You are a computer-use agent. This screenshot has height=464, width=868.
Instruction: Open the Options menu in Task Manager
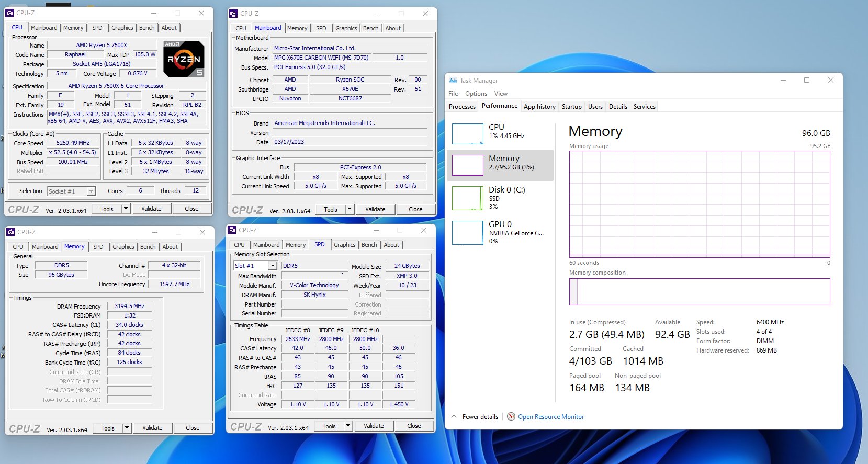click(x=476, y=94)
